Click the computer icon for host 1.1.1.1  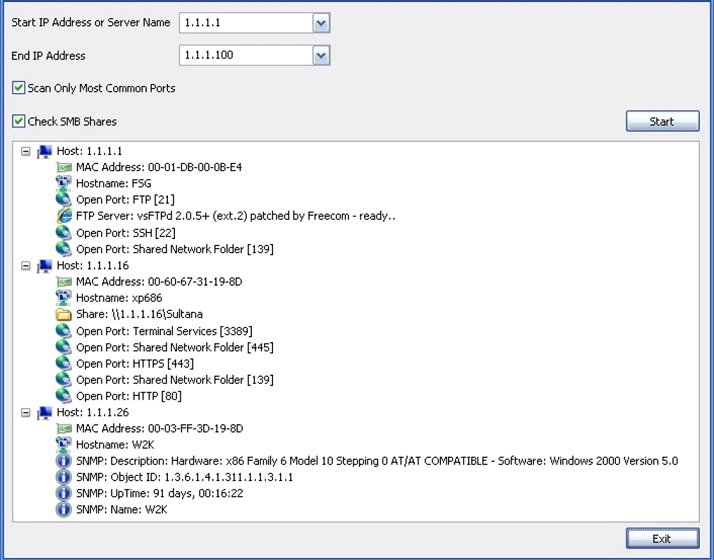point(44,152)
